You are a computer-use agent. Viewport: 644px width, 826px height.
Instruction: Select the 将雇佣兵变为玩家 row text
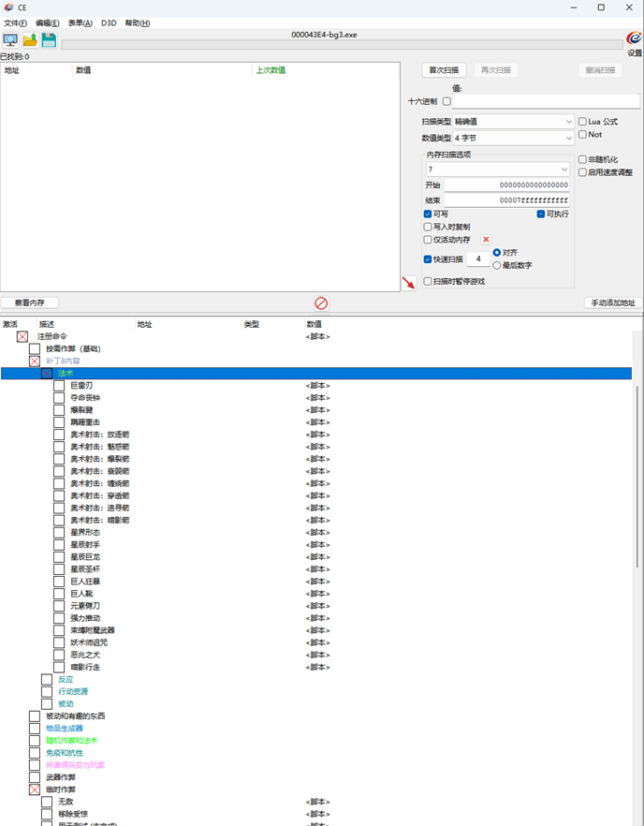(75, 765)
